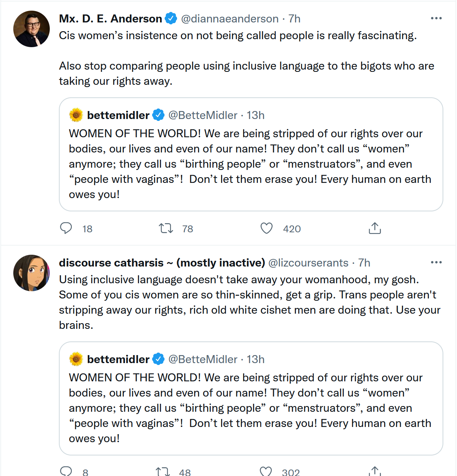The width and height of the screenshot is (457, 476).
Task: Click bettemidler sunflower avatar in first quote
Action: 76,115
